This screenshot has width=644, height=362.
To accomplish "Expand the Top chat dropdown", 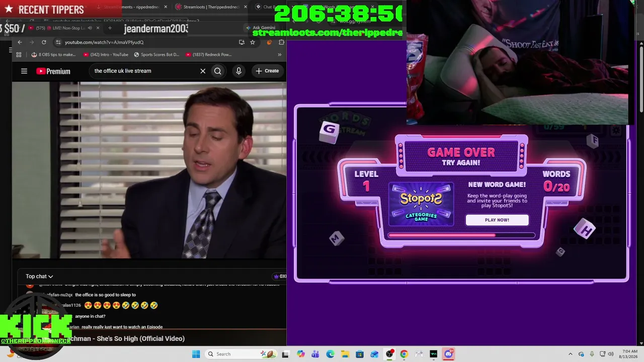I will pos(39,276).
